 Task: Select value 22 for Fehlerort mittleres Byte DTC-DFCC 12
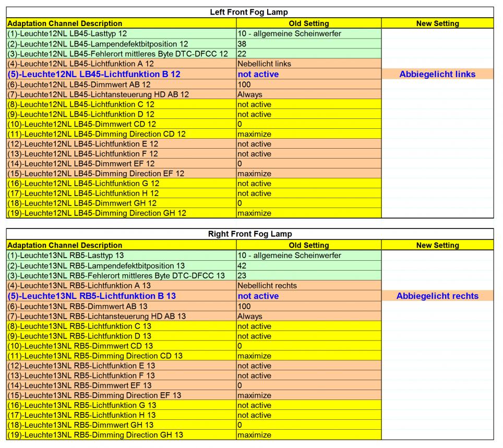(242, 54)
